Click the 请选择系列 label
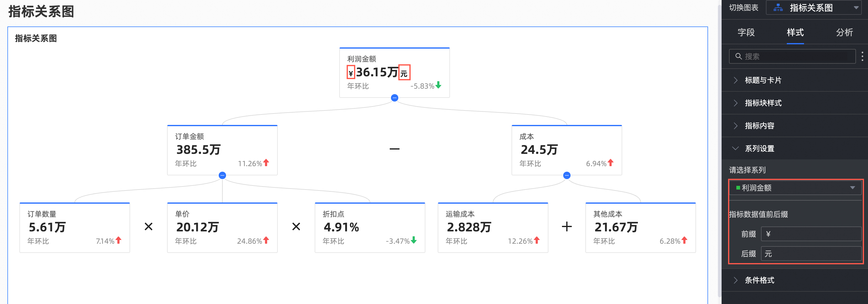868x304 pixels. coord(747,170)
